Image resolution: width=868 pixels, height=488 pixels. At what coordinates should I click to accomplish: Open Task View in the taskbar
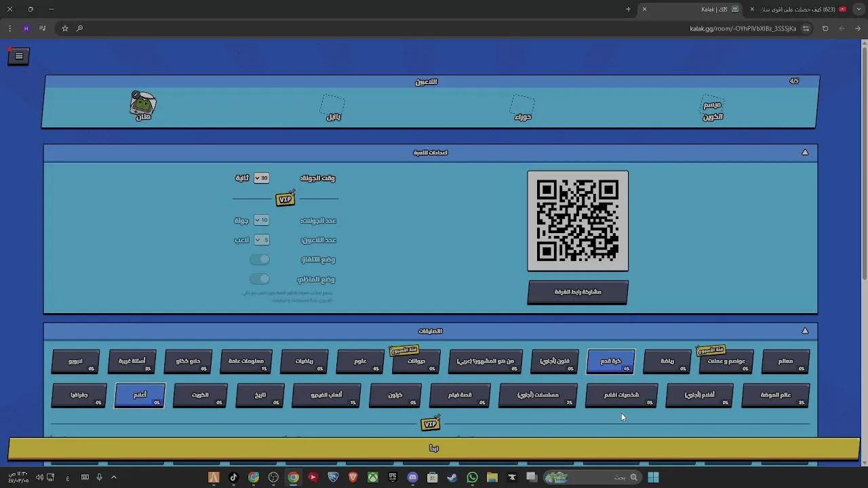532,477
